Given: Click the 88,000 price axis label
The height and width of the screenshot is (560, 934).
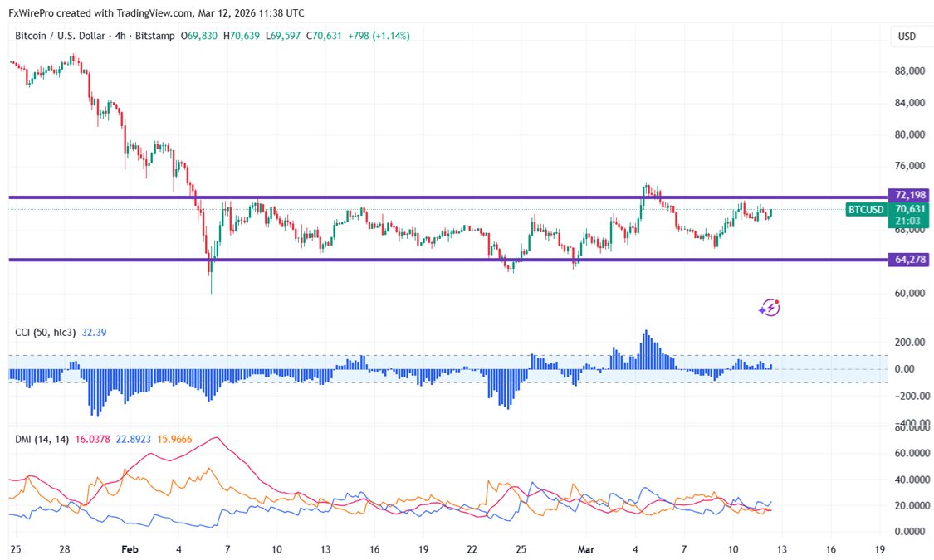Looking at the screenshot, I should (x=910, y=71).
